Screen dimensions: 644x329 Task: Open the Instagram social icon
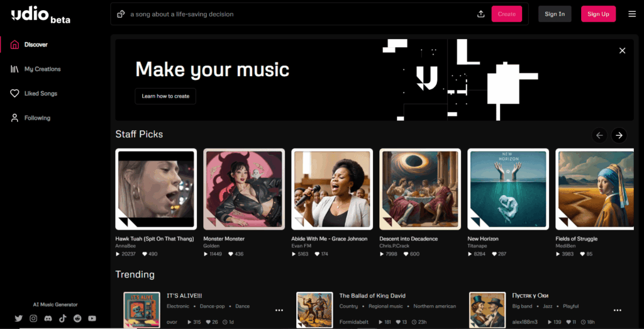click(x=33, y=318)
